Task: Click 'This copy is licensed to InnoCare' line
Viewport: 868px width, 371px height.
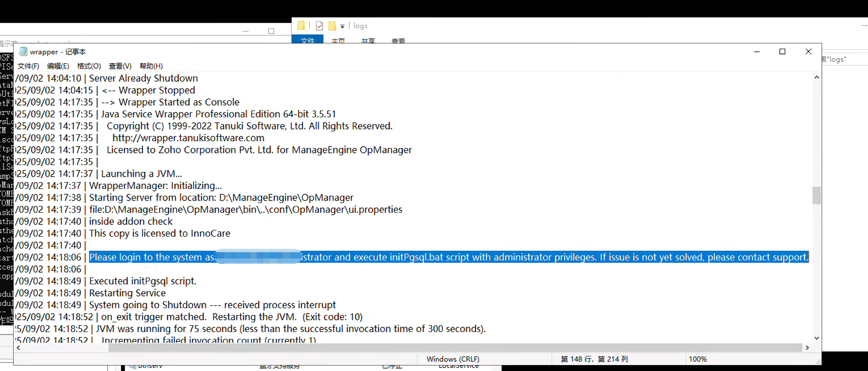Action: tap(159, 233)
